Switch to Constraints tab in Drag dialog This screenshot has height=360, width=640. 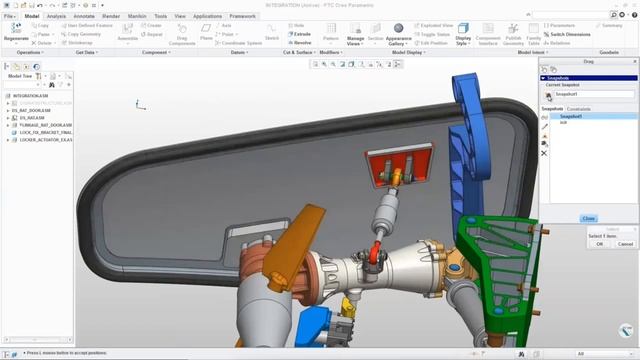pos(578,109)
